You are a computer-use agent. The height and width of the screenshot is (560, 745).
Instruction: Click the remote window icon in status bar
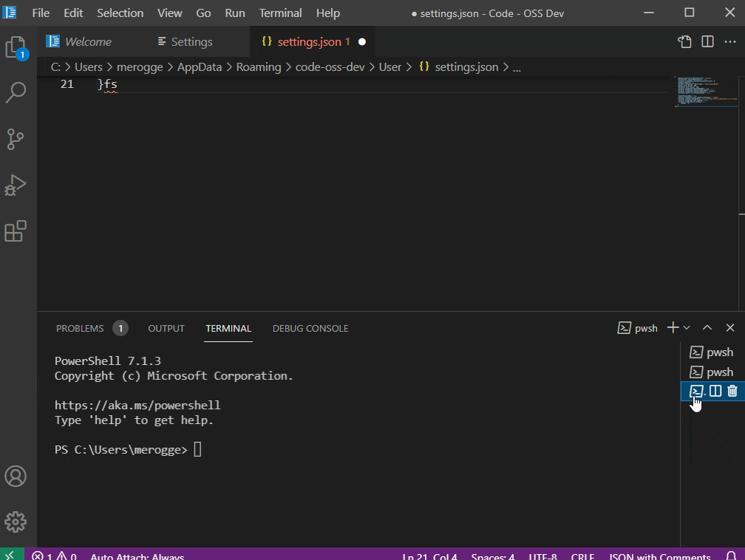pos(10,555)
